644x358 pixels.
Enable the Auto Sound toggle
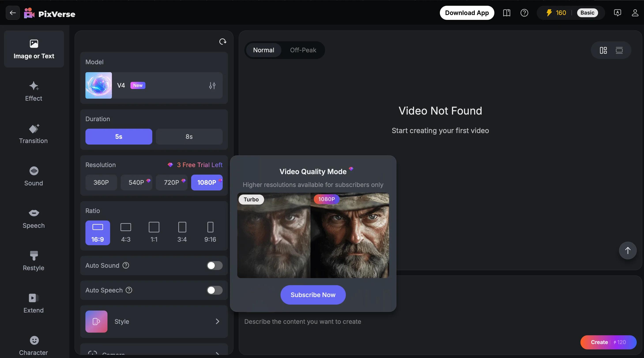(x=215, y=266)
